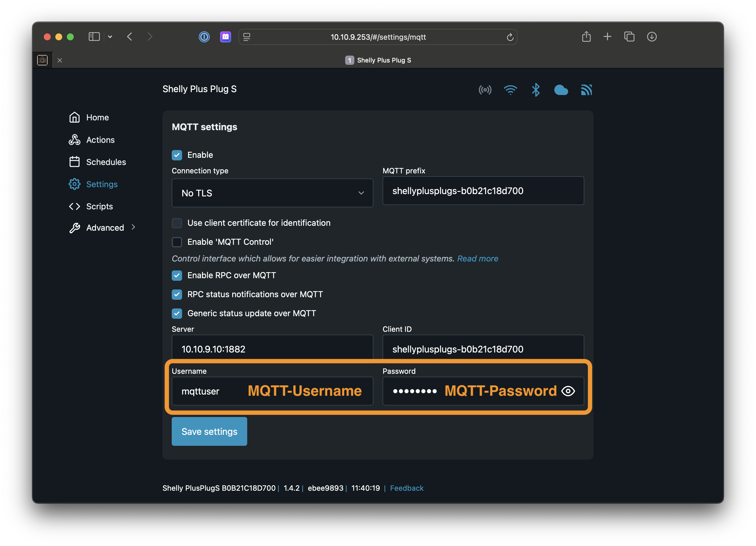Click the Bluetooth status icon
The width and height of the screenshot is (756, 546).
point(536,90)
